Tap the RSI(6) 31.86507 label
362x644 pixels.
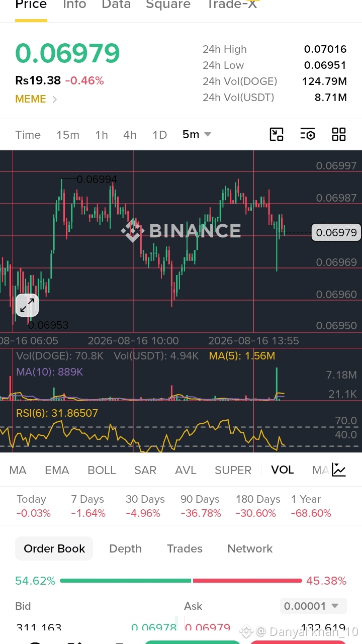[57, 413]
